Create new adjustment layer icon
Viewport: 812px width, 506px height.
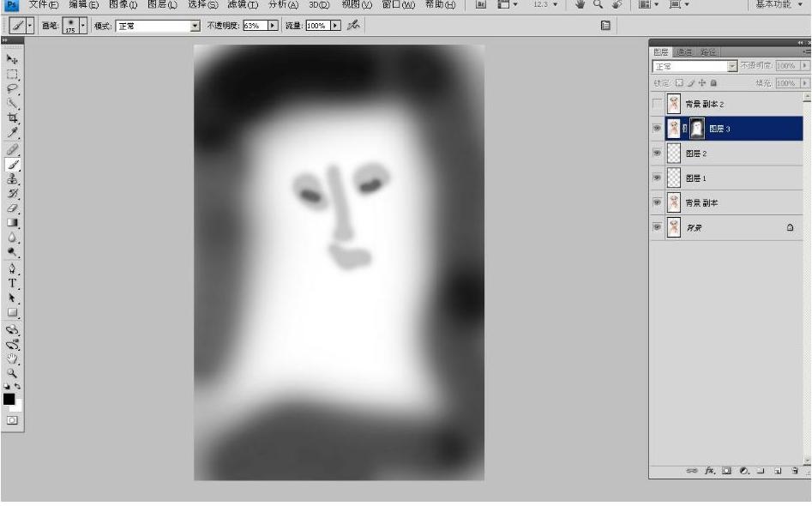743,470
